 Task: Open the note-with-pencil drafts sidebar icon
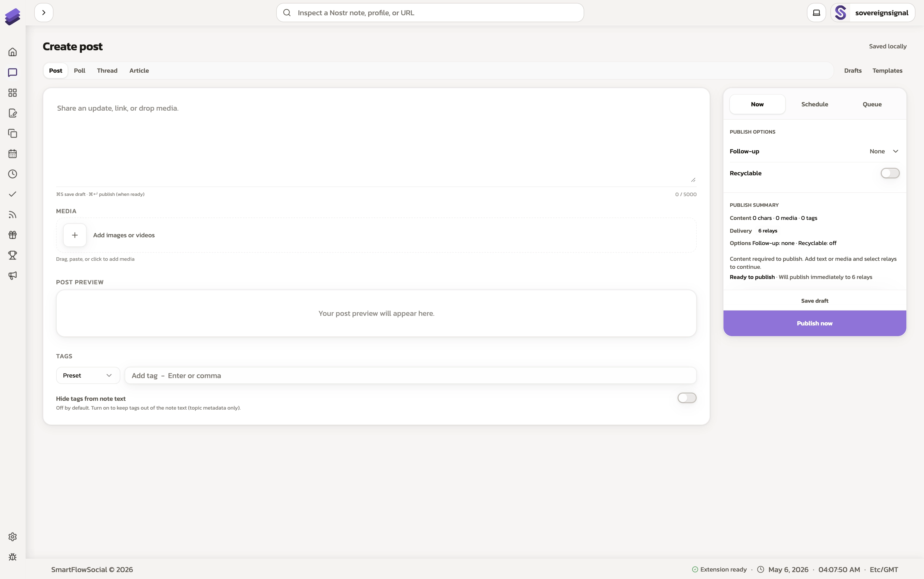[x=13, y=113]
